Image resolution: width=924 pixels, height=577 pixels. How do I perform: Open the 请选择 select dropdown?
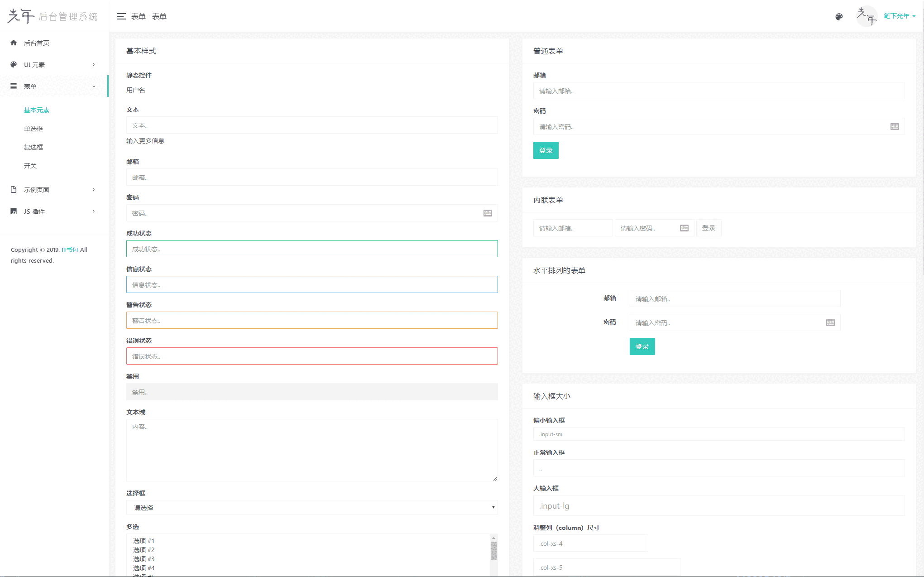312,507
